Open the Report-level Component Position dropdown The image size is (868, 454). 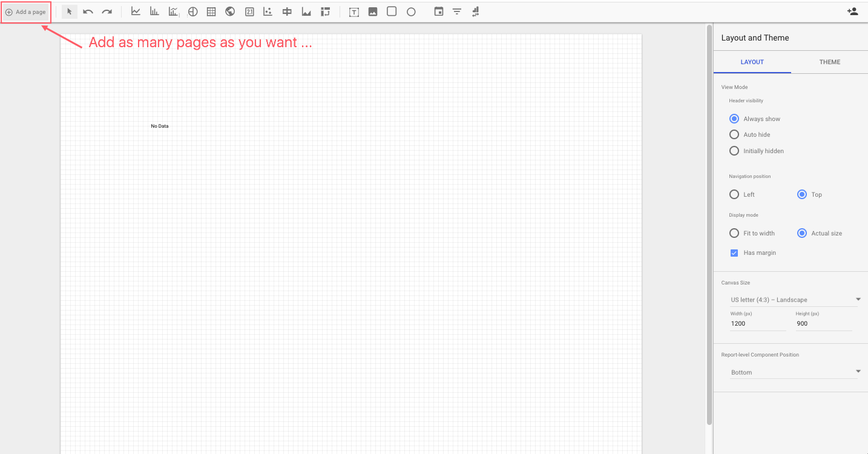click(x=795, y=372)
